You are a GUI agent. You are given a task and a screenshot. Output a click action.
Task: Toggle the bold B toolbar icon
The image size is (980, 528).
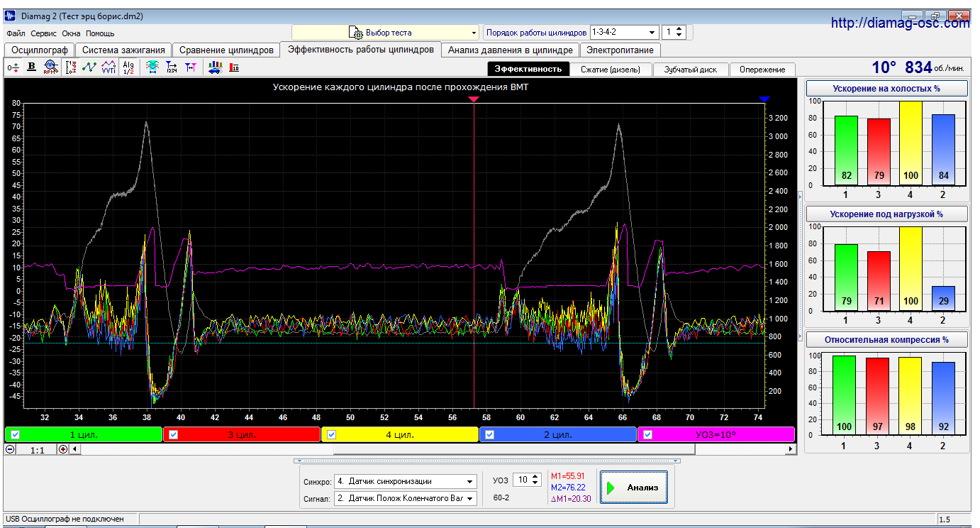[31, 67]
